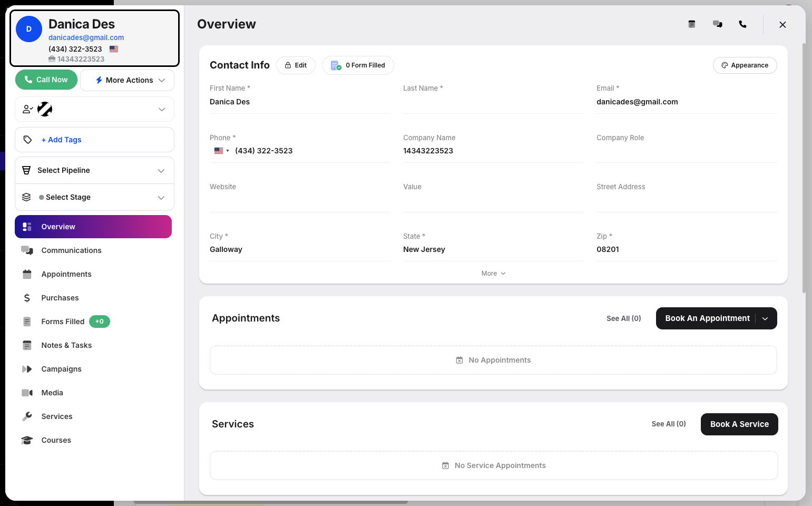This screenshot has height=506, width=812.
Task: Open notes icon in the Overview header
Action: pyautogui.click(x=692, y=24)
